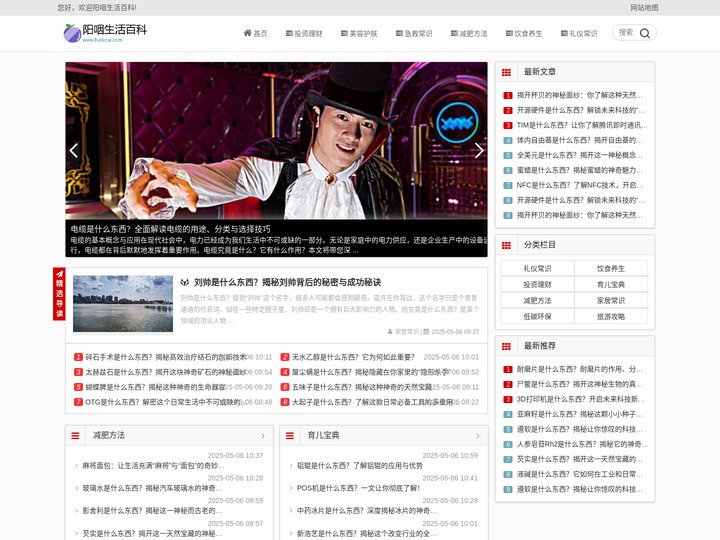Open latest article 7 NFC是什么东西
The height and width of the screenshot is (540, 720).
coord(579,186)
